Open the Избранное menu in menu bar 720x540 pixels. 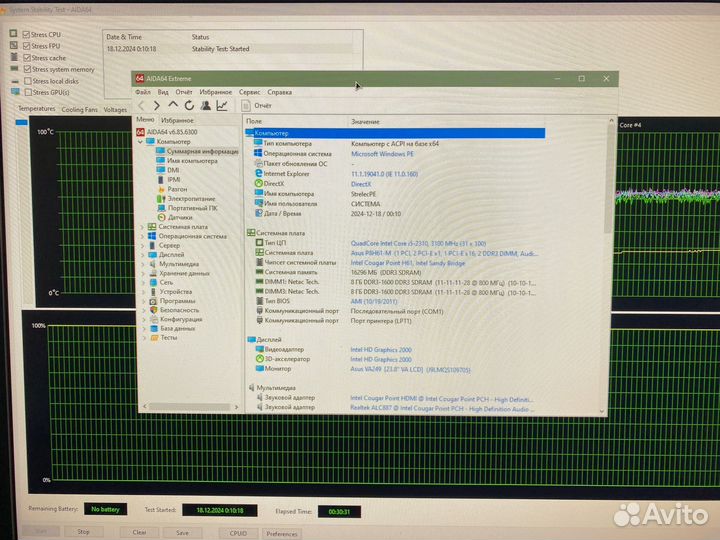215,92
